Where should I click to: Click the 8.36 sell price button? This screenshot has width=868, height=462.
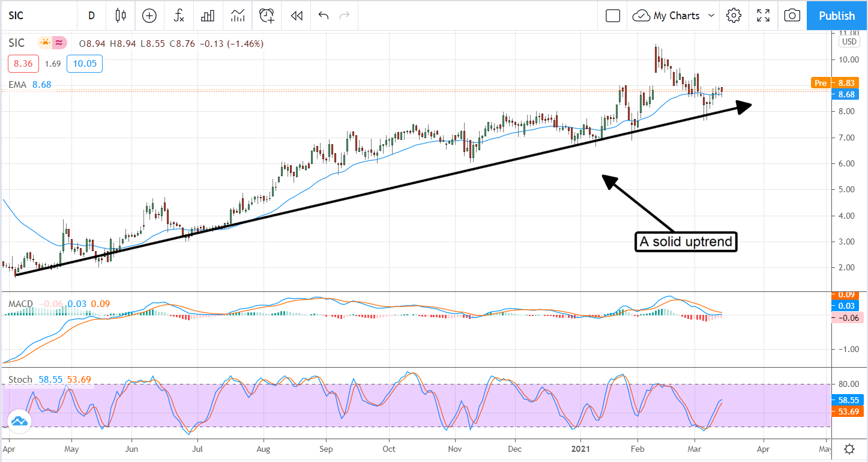[23, 64]
